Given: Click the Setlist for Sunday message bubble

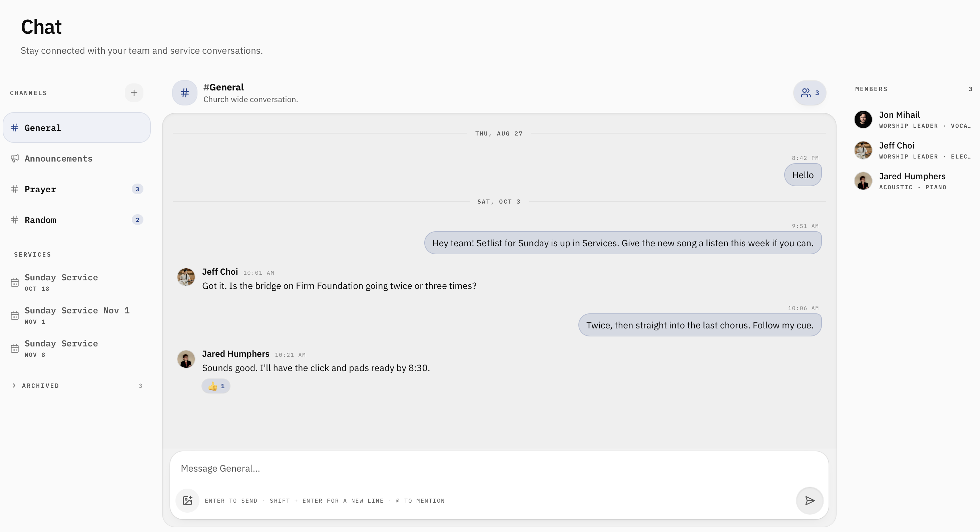Looking at the screenshot, I should pyautogui.click(x=623, y=243).
